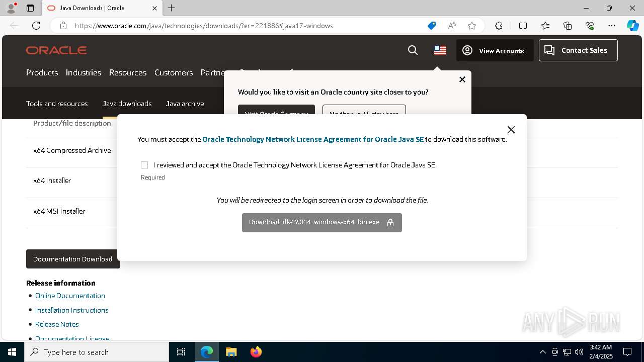Close the Java Downloads browser tab

(154, 8)
